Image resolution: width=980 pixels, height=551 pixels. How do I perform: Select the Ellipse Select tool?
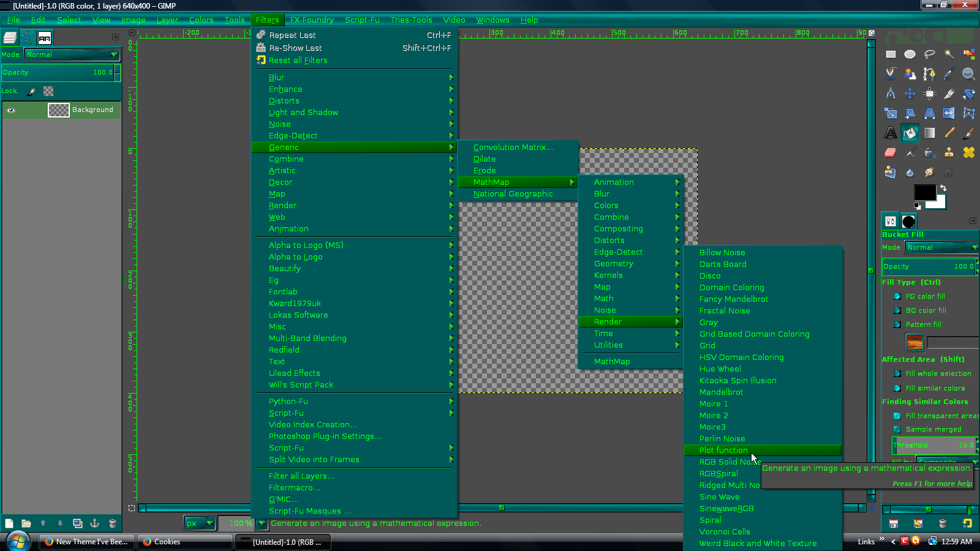910,54
